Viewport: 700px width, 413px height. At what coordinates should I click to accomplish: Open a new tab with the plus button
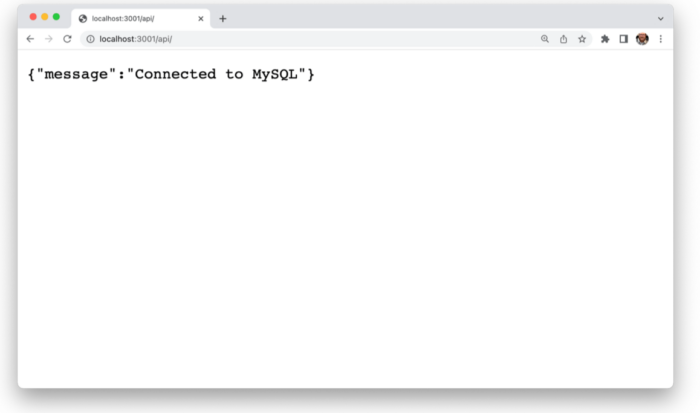[x=223, y=18]
